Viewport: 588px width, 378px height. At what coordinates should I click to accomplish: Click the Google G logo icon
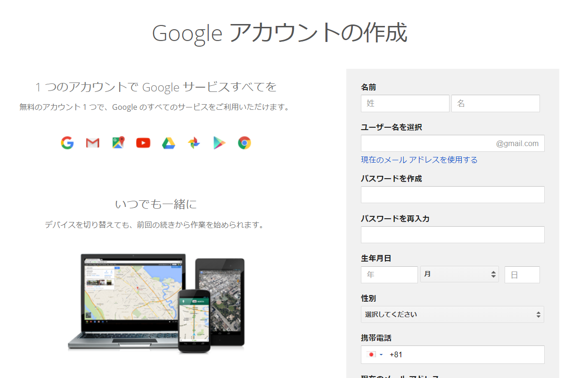(67, 143)
